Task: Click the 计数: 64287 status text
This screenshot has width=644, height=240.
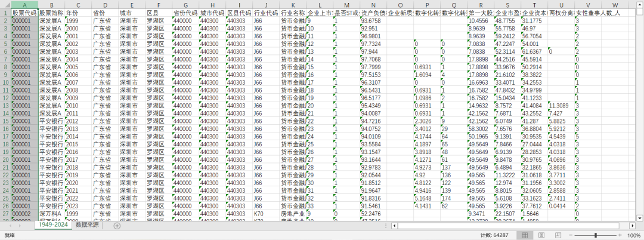Action: [x=494, y=235]
